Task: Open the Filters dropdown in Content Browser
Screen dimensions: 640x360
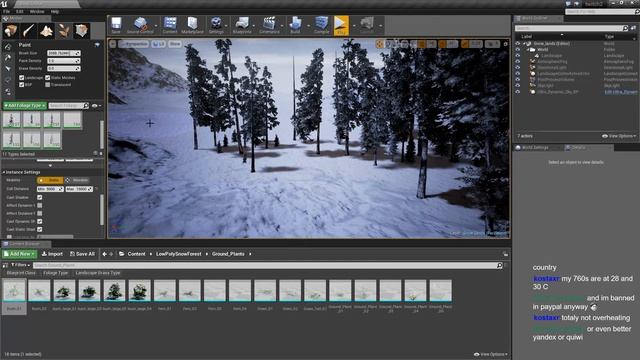Action: click(20, 265)
